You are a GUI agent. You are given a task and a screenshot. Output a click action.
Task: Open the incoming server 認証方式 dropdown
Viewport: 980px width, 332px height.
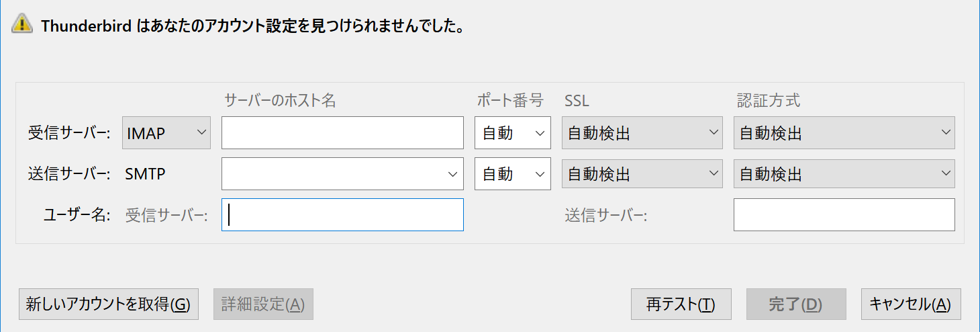(x=844, y=133)
